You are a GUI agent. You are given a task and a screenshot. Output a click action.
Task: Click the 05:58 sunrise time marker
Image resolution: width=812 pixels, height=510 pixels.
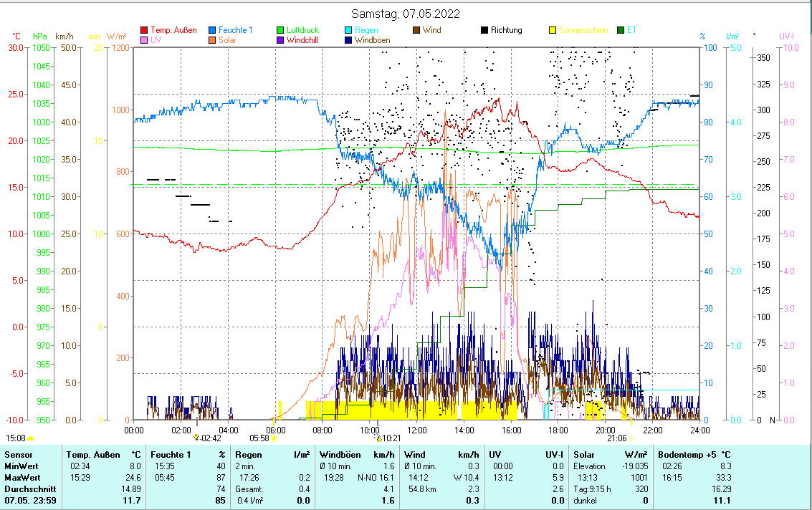click(259, 438)
